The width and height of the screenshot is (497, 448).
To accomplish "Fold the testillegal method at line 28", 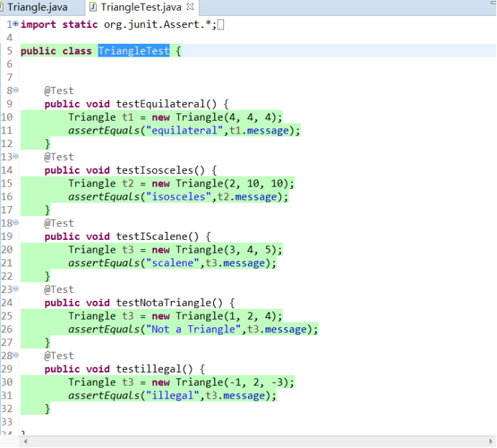I will 16,355.
